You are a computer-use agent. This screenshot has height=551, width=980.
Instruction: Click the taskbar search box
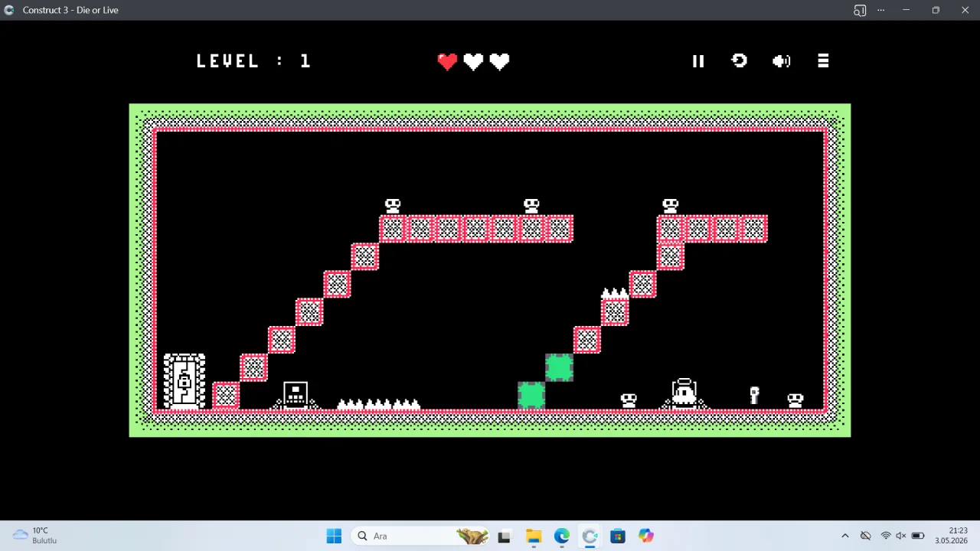coord(421,536)
